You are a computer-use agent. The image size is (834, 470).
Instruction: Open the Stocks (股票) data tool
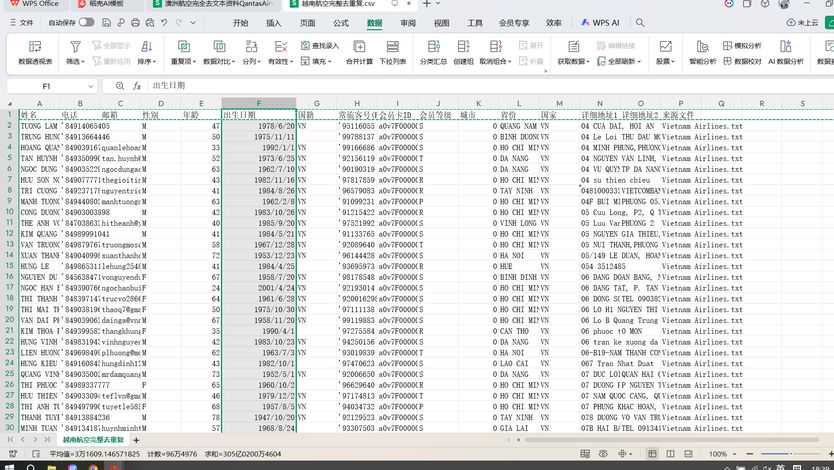pos(665,53)
